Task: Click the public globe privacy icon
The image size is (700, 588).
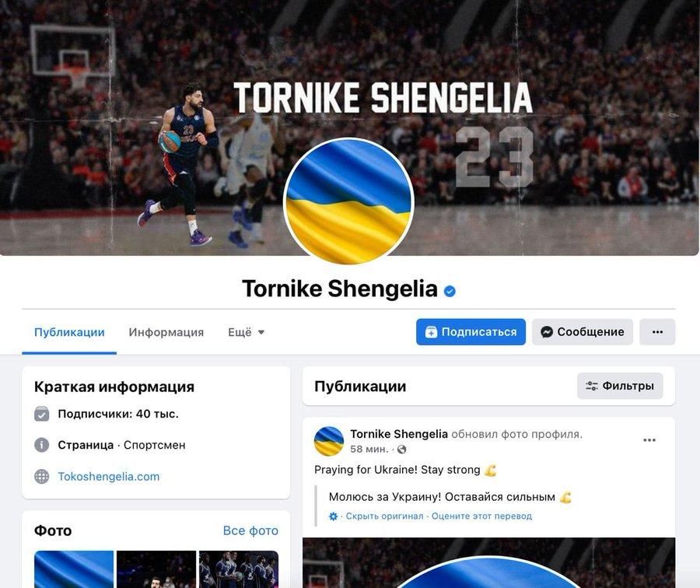Action: pyautogui.click(x=402, y=449)
